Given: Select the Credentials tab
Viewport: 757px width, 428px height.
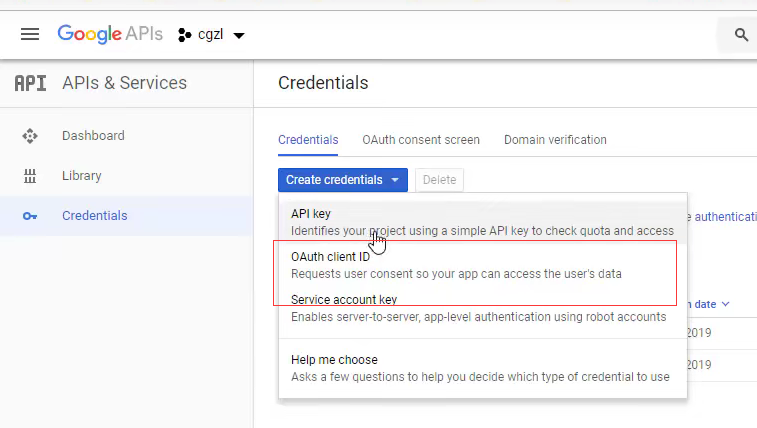Looking at the screenshot, I should click(308, 140).
